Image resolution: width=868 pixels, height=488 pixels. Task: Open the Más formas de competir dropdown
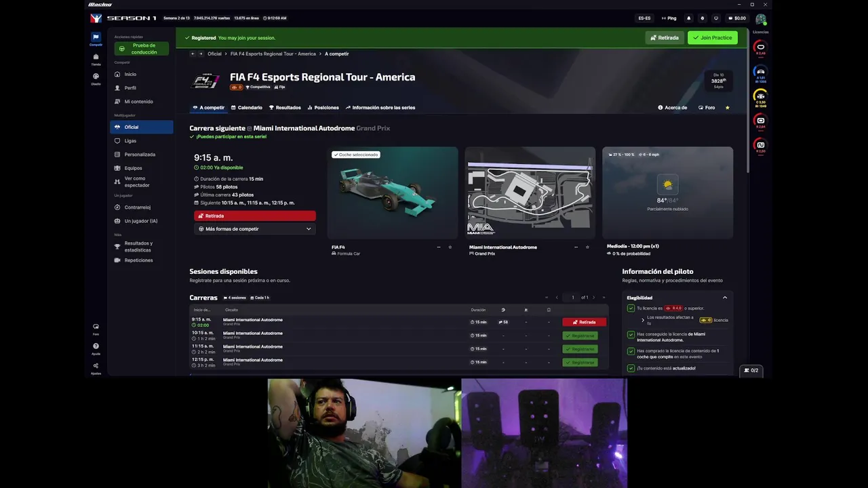click(255, 229)
